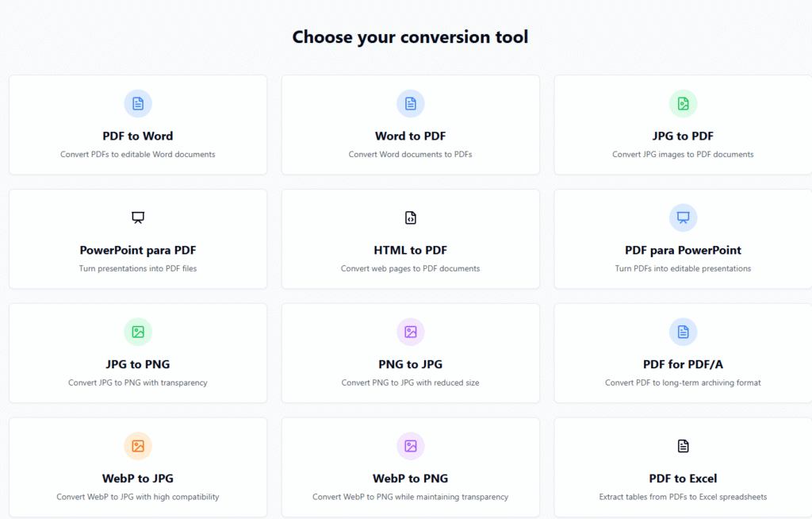Click the PNG to JPG purple image icon

coord(411,332)
